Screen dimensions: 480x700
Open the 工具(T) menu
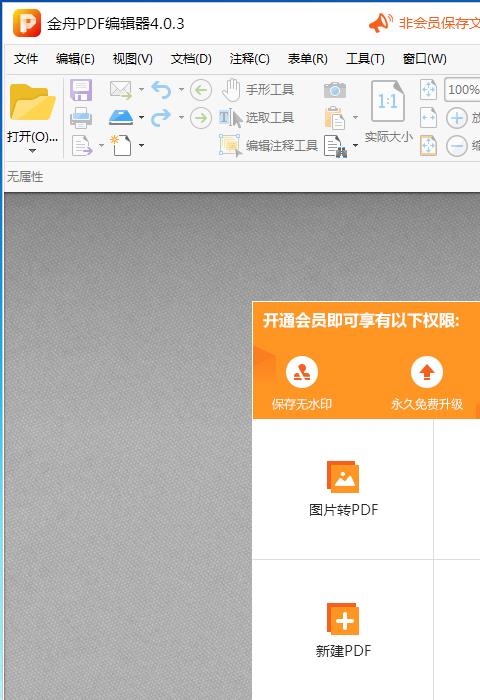tap(365, 58)
